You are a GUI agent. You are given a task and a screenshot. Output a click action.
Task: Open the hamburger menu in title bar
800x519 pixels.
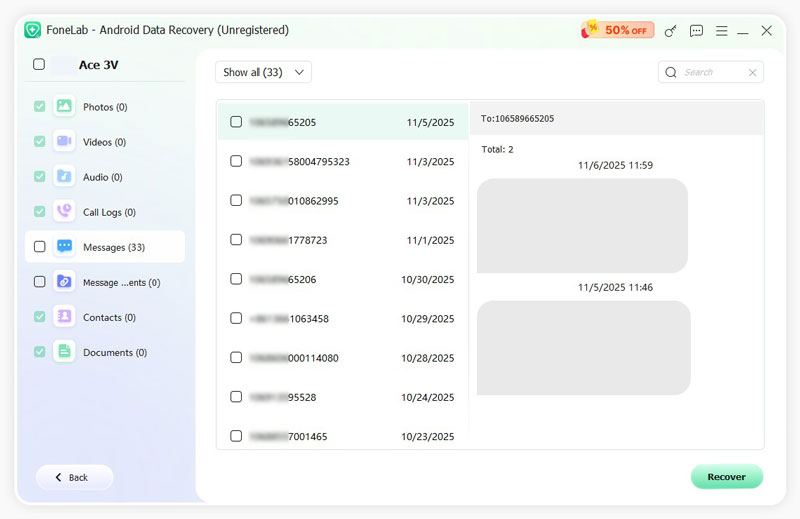coord(722,31)
